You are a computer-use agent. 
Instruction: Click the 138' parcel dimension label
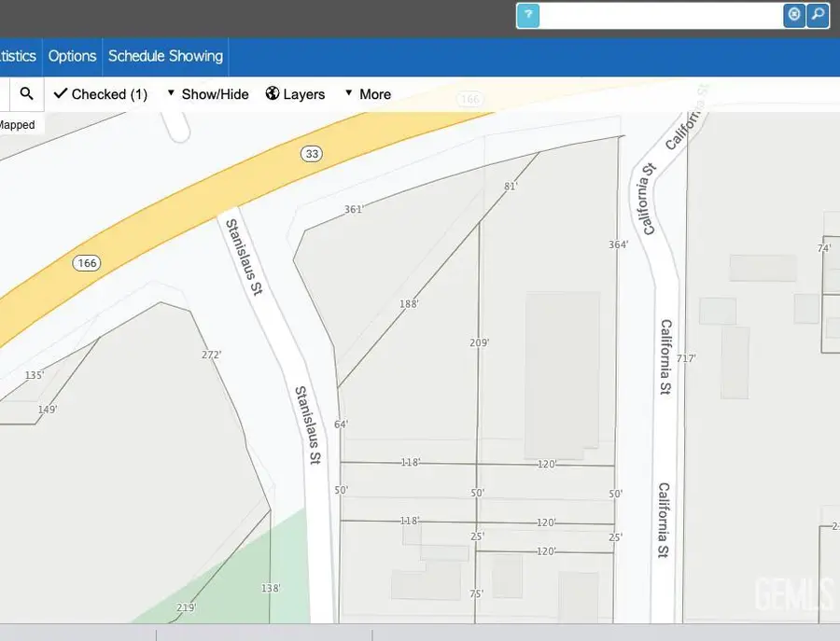pyautogui.click(x=271, y=589)
